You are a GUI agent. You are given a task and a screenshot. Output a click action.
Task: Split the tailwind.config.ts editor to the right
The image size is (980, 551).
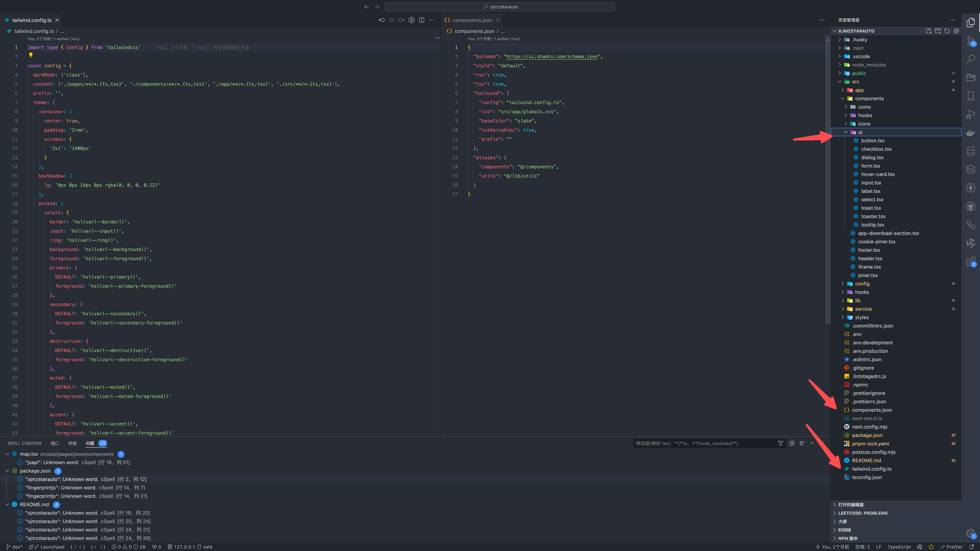coord(421,20)
